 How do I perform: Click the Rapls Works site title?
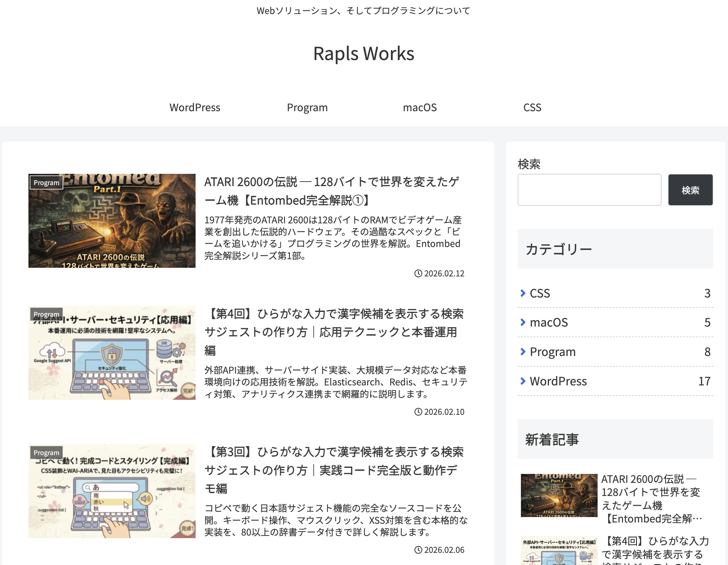click(364, 53)
